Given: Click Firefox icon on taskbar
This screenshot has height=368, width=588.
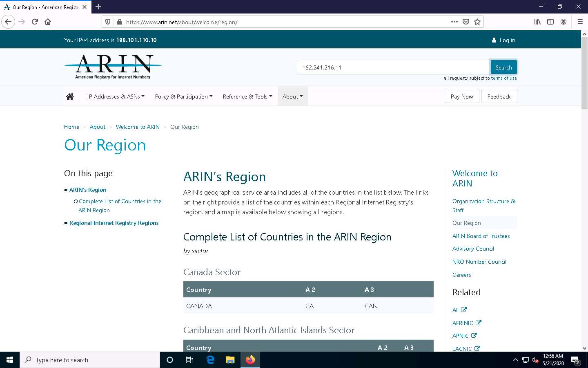Looking at the screenshot, I should [x=250, y=360].
